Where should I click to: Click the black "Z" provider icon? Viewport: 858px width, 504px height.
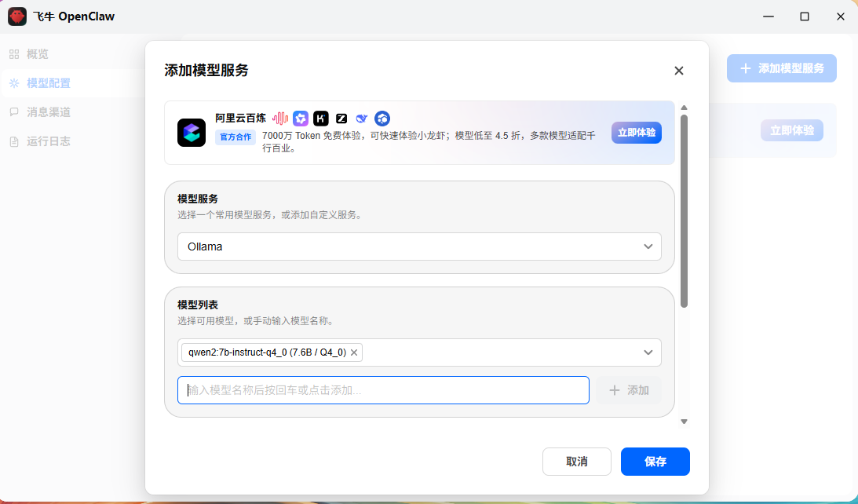point(341,118)
